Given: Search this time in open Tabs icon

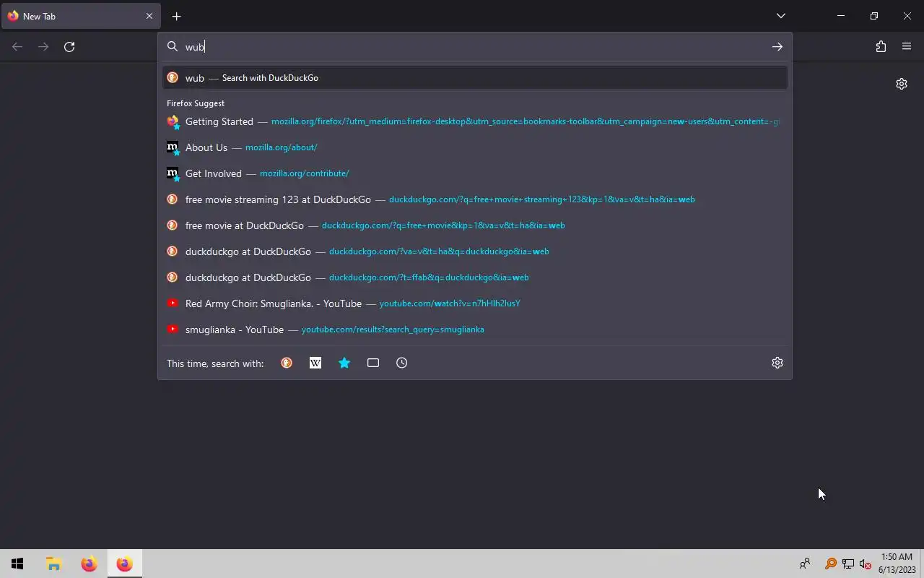Looking at the screenshot, I should coord(373,363).
